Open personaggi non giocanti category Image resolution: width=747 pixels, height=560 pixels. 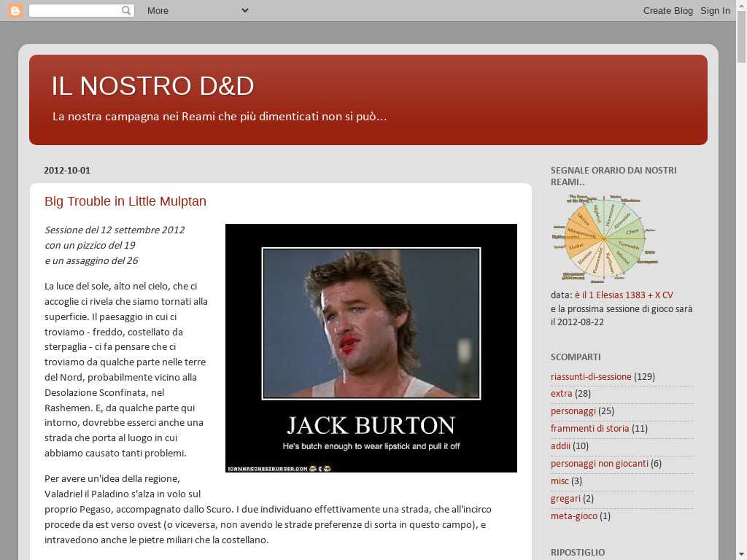599,464
